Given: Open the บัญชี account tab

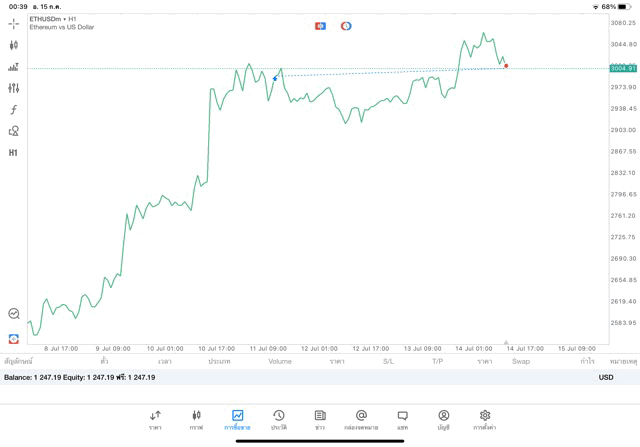Looking at the screenshot, I should tap(443, 420).
